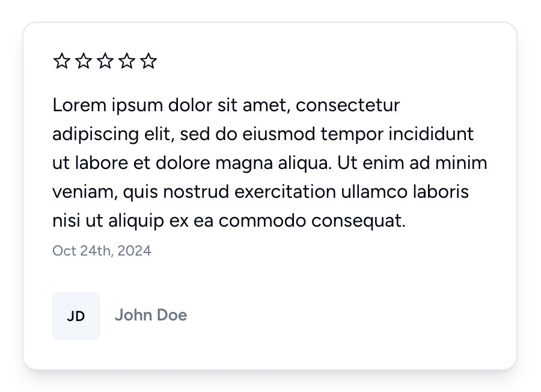This screenshot has width=541, height=392.
Task: Select the second rating star
Action: coord(84,61)
